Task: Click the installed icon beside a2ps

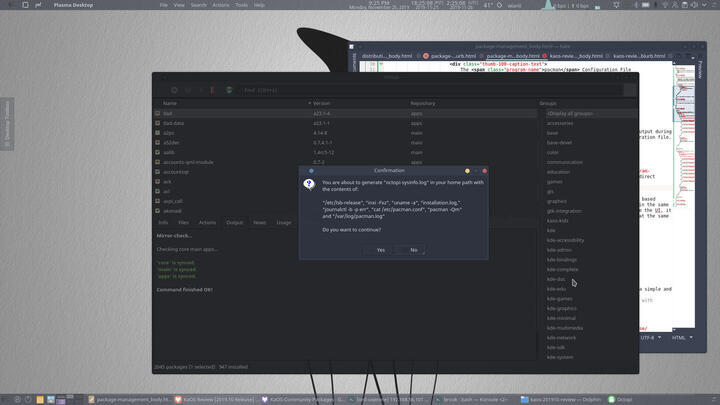Action: coord(158,133)
